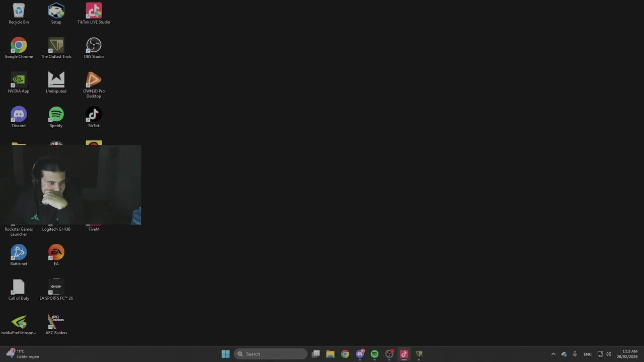Select The Outlast Trials desktop icon
644x362 pixels.
coord(56,48)
